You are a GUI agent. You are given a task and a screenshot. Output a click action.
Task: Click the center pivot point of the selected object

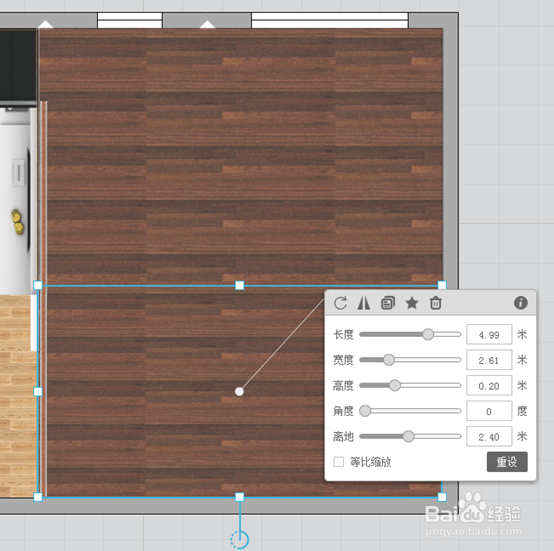point(239,391)
